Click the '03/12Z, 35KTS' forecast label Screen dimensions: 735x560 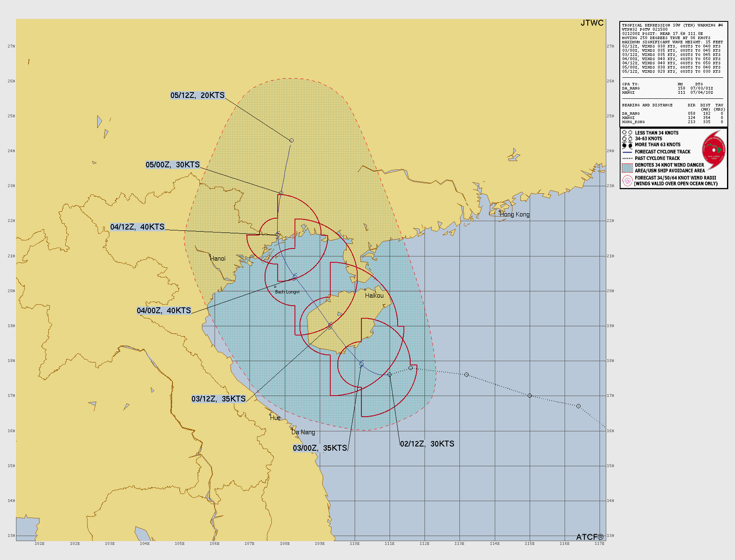[x=218, y=399]
